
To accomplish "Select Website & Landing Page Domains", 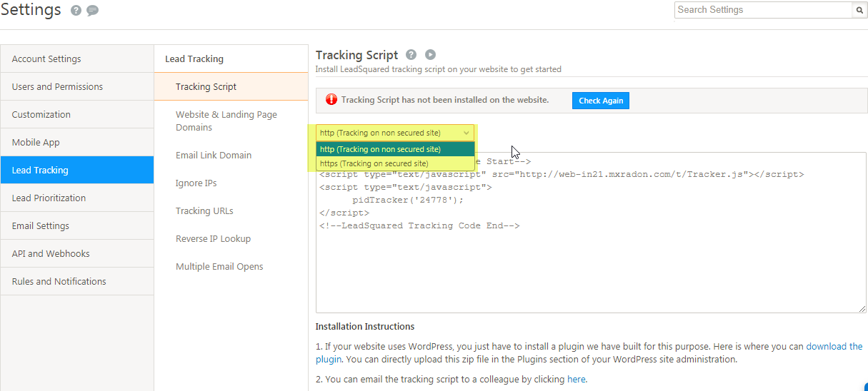I will pyautogui.click(x=226, y=121).
